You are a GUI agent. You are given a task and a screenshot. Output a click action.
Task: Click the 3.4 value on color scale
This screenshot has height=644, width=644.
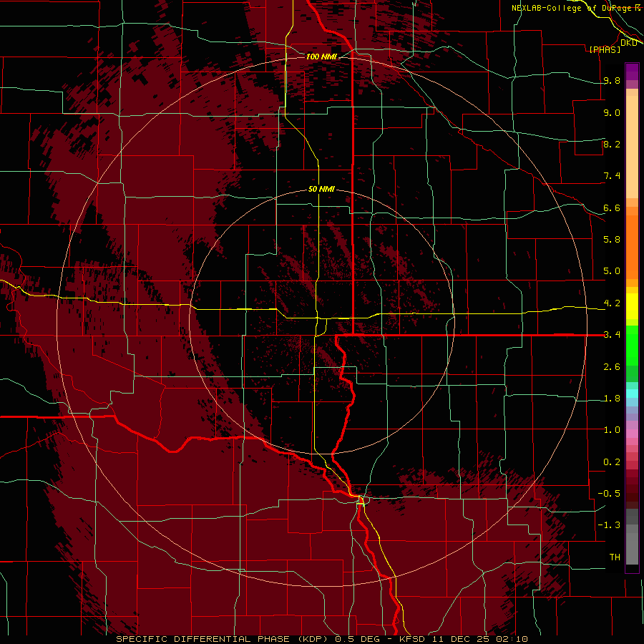[612, 335]
